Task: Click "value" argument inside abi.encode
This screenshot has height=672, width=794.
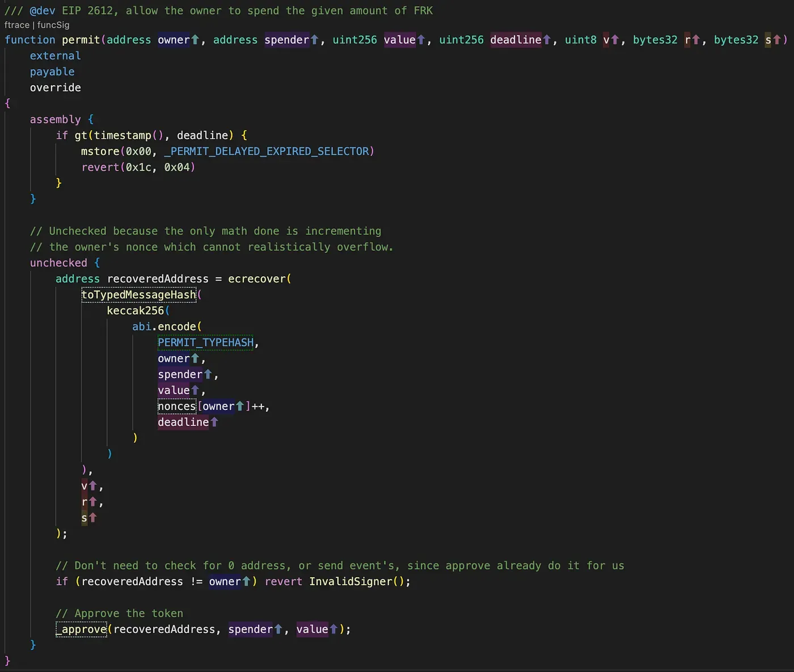Action: tap(174, 390)
